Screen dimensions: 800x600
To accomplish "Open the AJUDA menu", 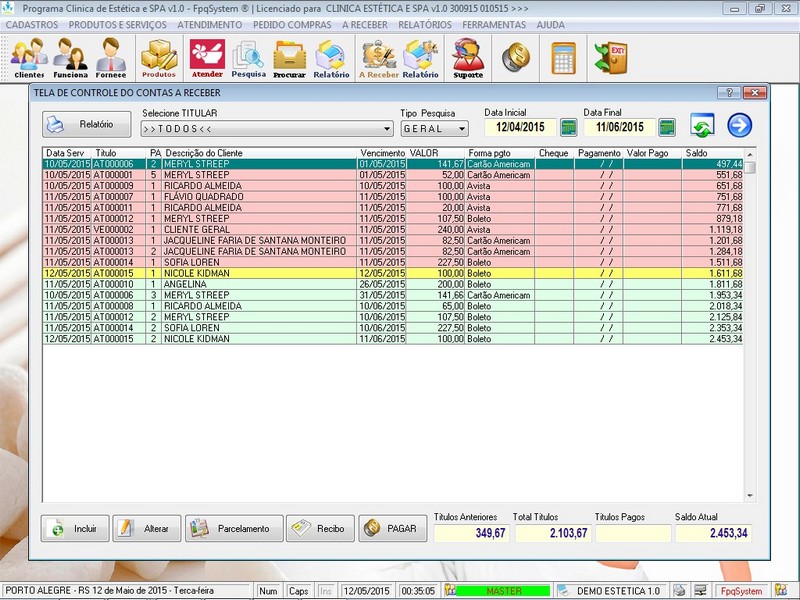I will coord(550,25).
